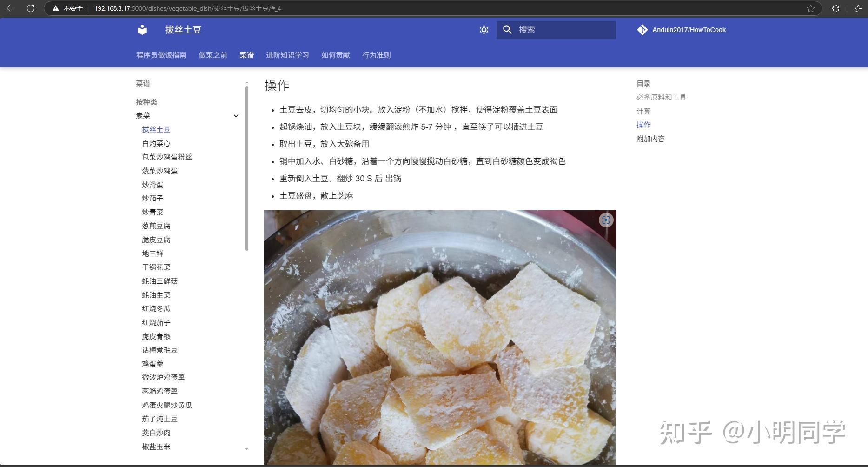Open the browser extensions puzzle icon
Viewport: 868px width, 467px height.
pyautogui.click(x=835, y=8)
